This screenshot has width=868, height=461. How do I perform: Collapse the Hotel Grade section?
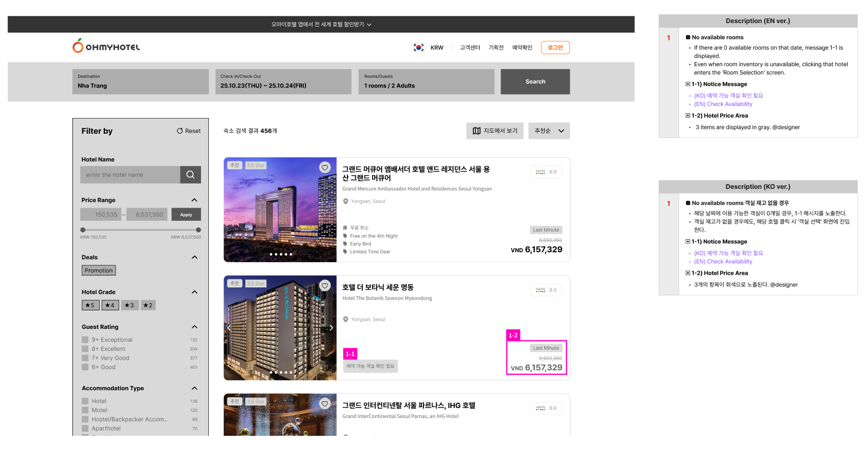(x=194, y=292)
